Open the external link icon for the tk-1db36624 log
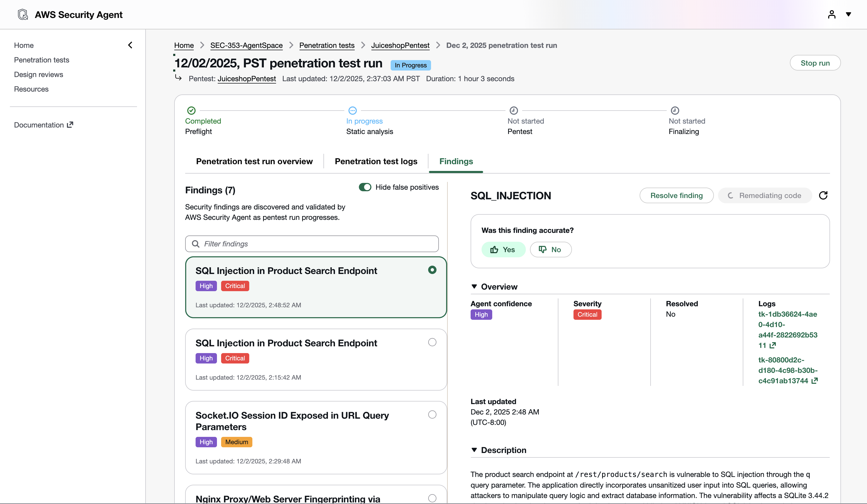 [x=773, y=345]
